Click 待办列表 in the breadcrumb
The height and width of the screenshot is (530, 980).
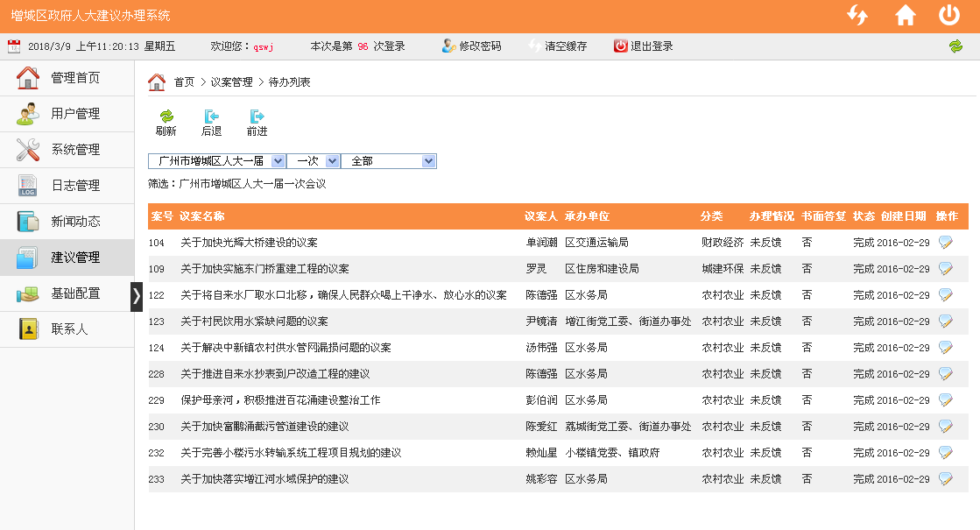click(x=289, y=82)
